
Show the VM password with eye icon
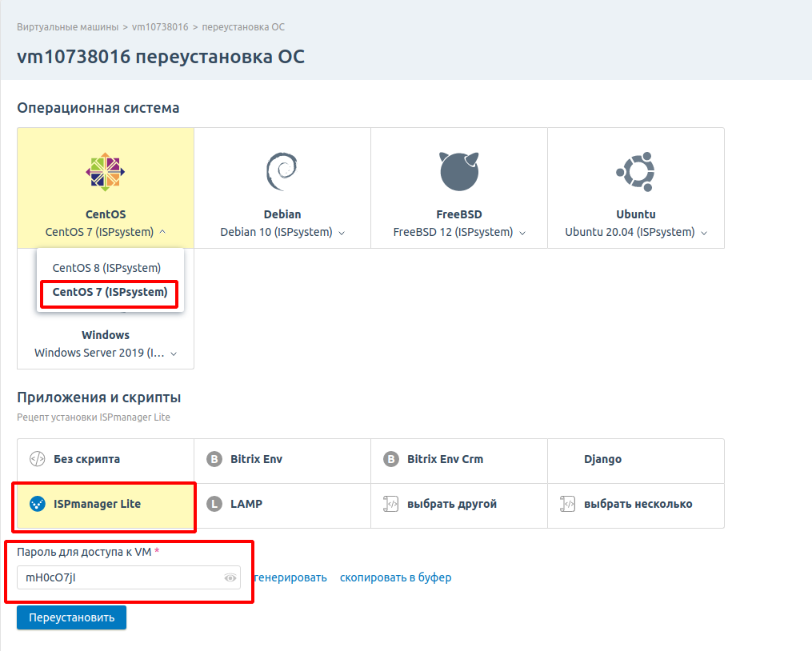(x=230, y=577)
